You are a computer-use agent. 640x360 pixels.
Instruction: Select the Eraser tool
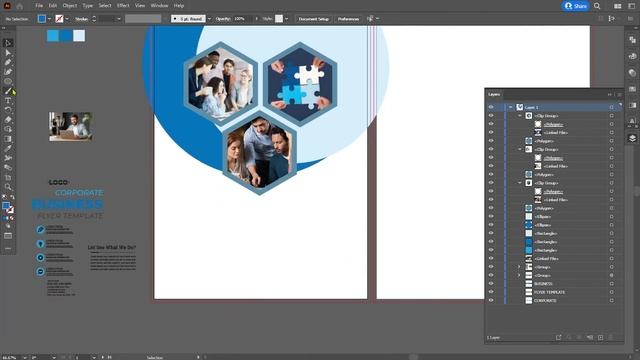pyautogui.click(x=8, y=120)
